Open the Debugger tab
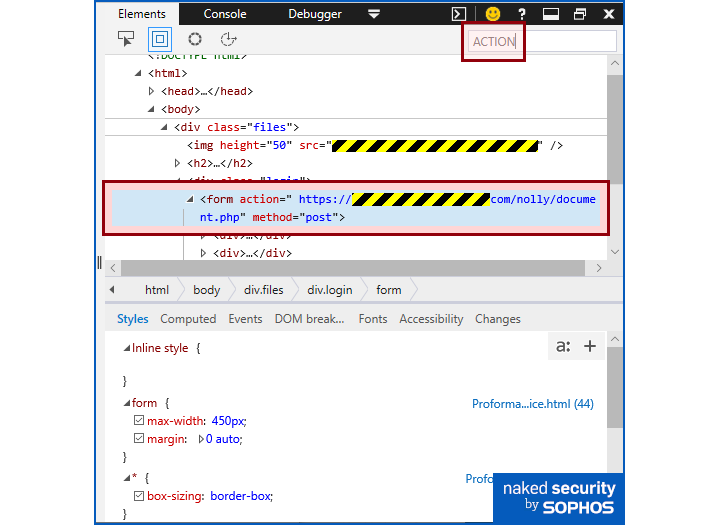This screenshot has height=525, width=720. coord(315,14)
